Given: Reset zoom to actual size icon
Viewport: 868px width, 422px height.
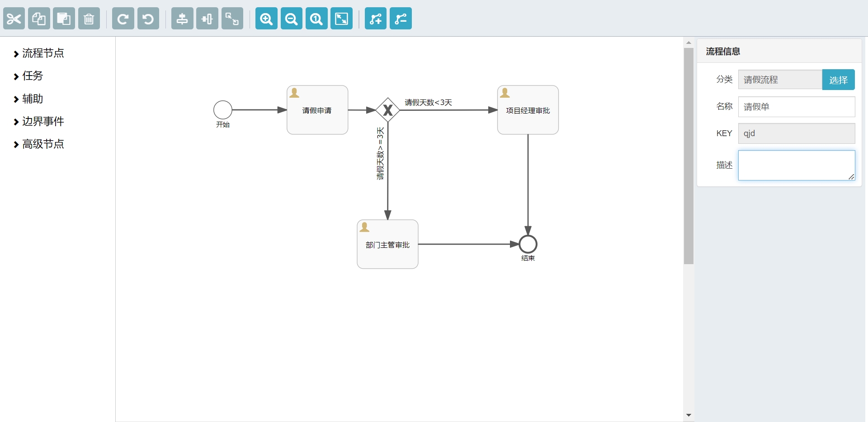Looking at the screenshot, I should [x=316, y=19].
